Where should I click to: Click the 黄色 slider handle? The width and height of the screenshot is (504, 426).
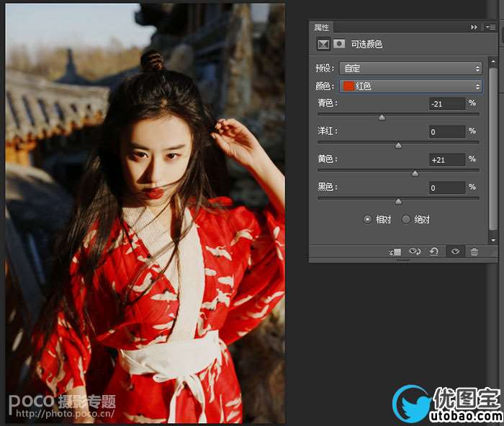click(415, 174)
